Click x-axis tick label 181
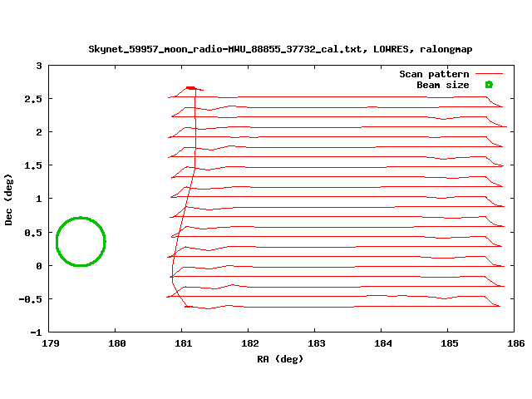The height and width of the screenshot is (399, 532). pos(183,343)
